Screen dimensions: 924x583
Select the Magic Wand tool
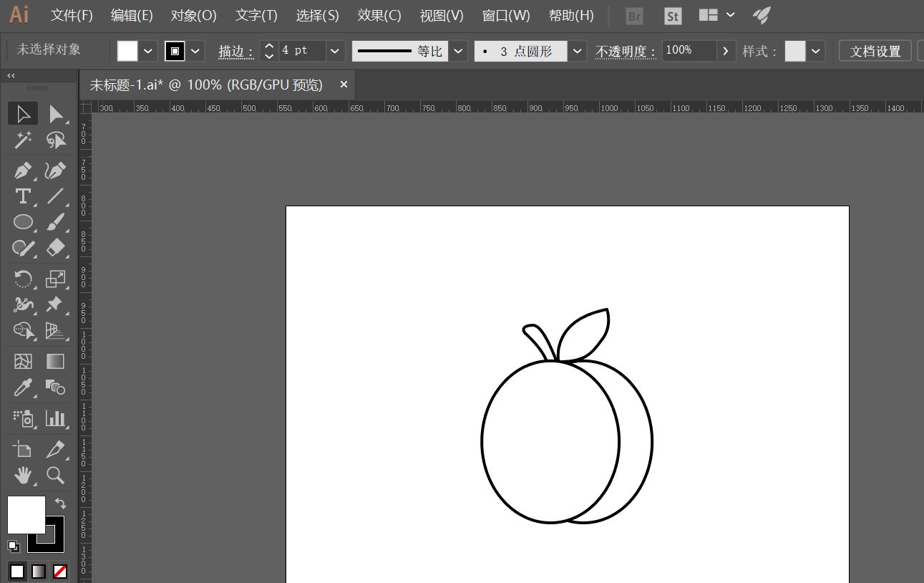pyautogui.click(x=22, y=140)
